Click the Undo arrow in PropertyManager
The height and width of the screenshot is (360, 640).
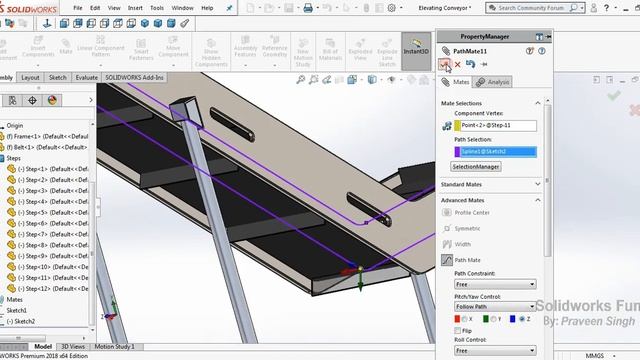[x=471, y=64]
